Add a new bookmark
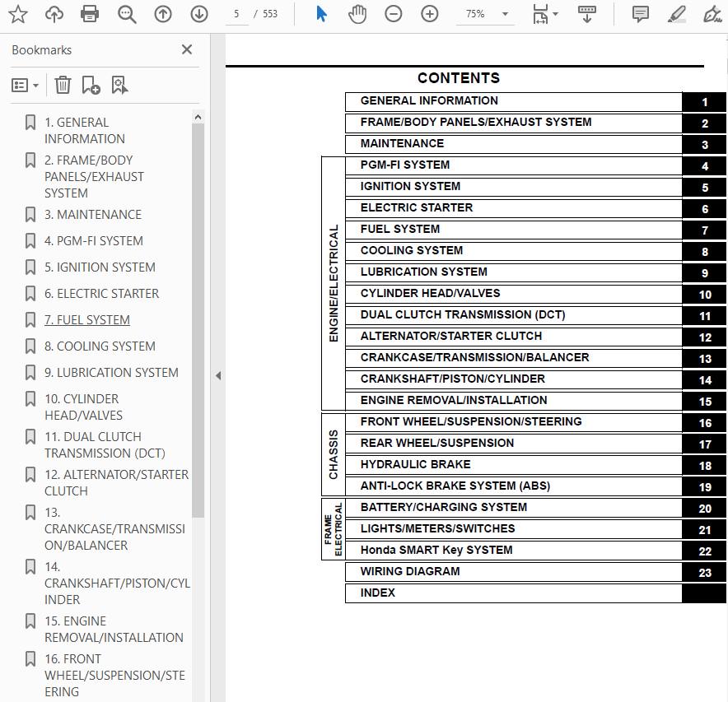 (x=91, y=86)
